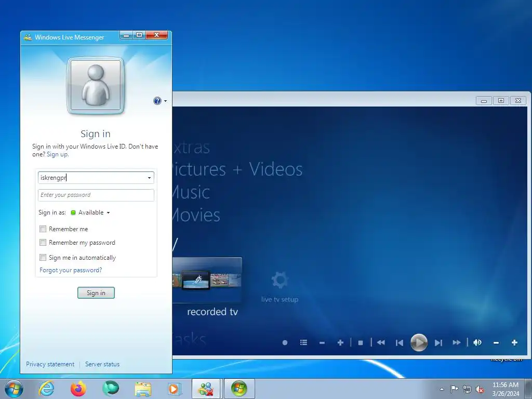Click the rewind button in Media Center
Image resolution: width=532 pixels, height=399 pixels.
pyautogui.click(x=381, y=343)
